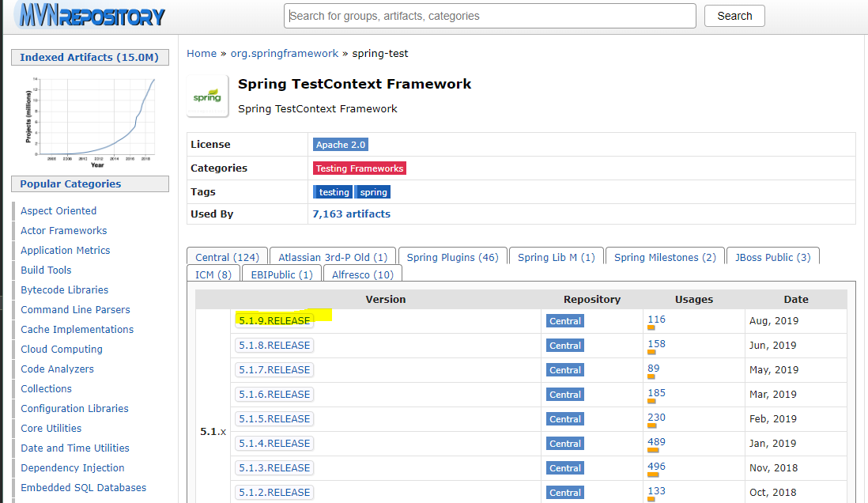Open the 116 usages link
868x503 pixels.
[657, 319]
